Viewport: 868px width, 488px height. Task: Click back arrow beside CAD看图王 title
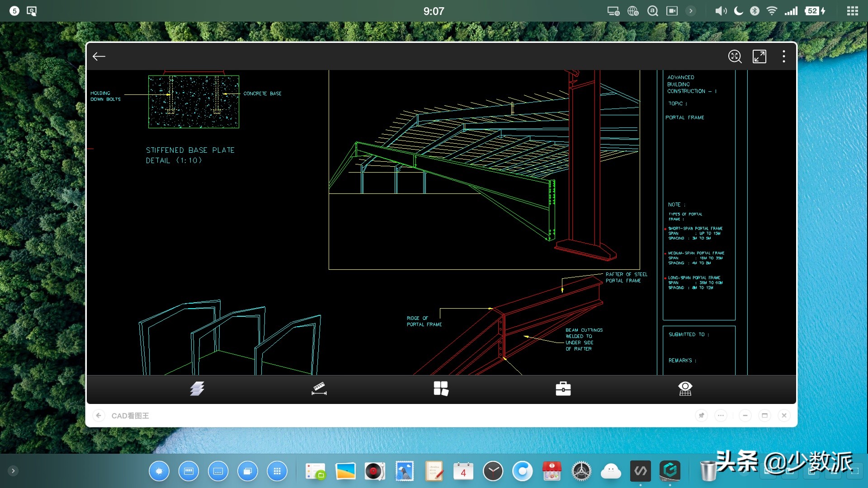click(99, 415)
